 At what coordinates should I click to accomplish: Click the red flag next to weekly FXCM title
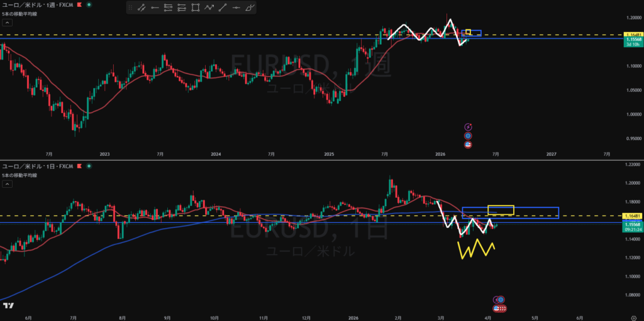tap(79, 6)
